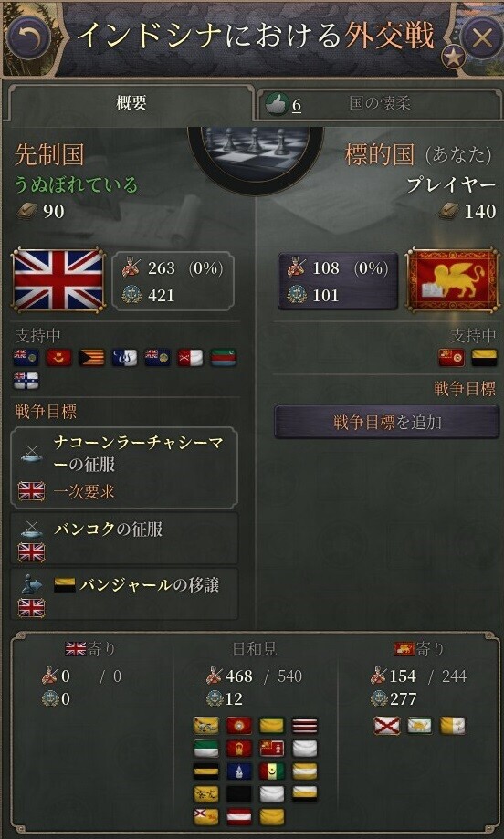Screen dimensions: 504x839
Task: Click the player's army strength 108 box
Action: click(338, 281)
